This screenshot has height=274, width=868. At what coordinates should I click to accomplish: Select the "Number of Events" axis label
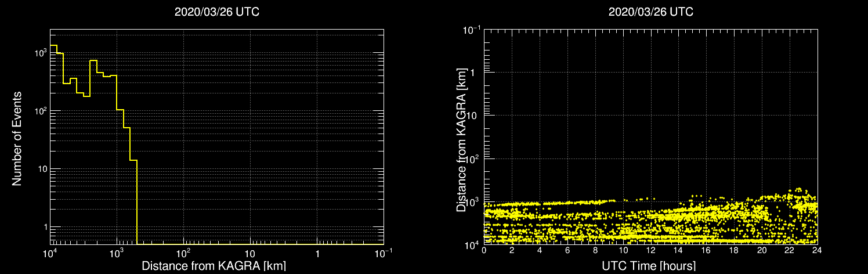click(17, 138)
